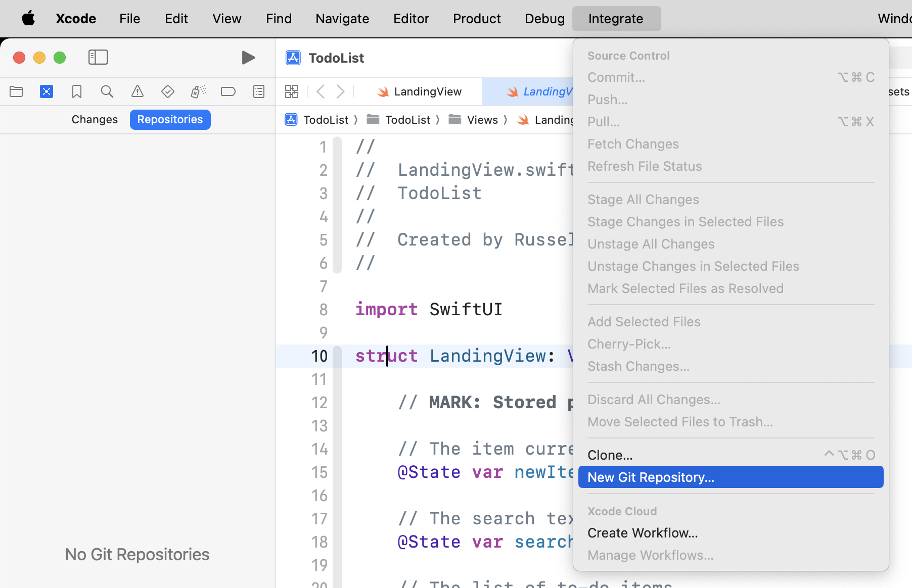Show the Issue navigator warning icon
912x588 pixels.
pyautogui.click(x=137, y=91)
